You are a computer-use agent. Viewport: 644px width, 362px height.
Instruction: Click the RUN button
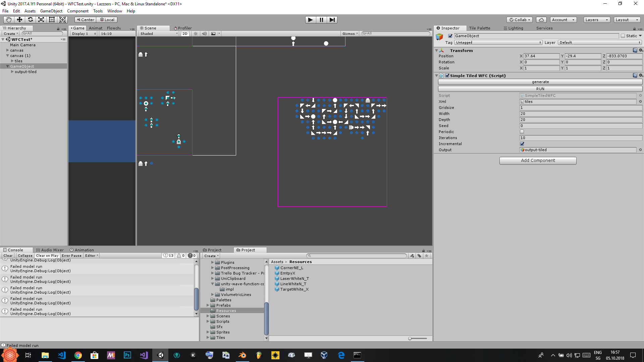[x=540, y=89]
